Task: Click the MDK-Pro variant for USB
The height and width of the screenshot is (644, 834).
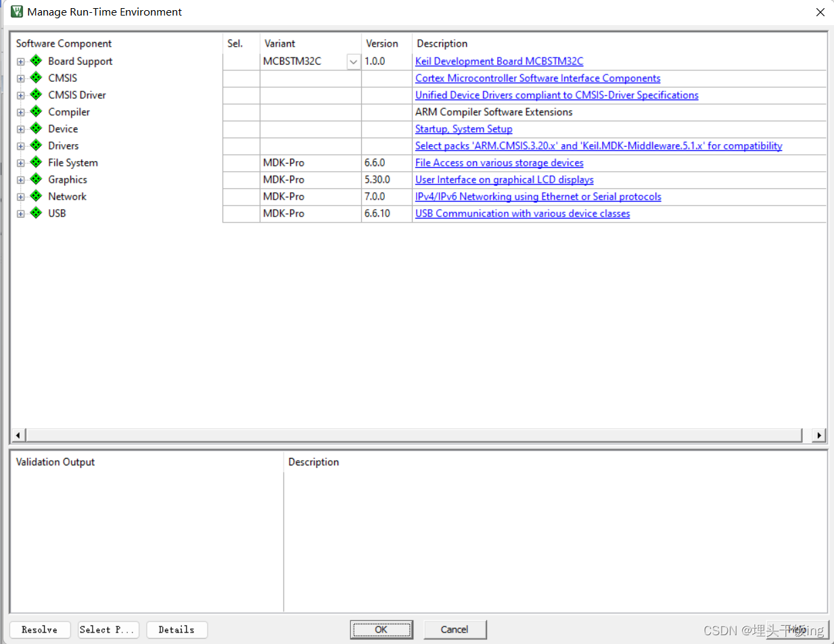Action: point(284,213)
